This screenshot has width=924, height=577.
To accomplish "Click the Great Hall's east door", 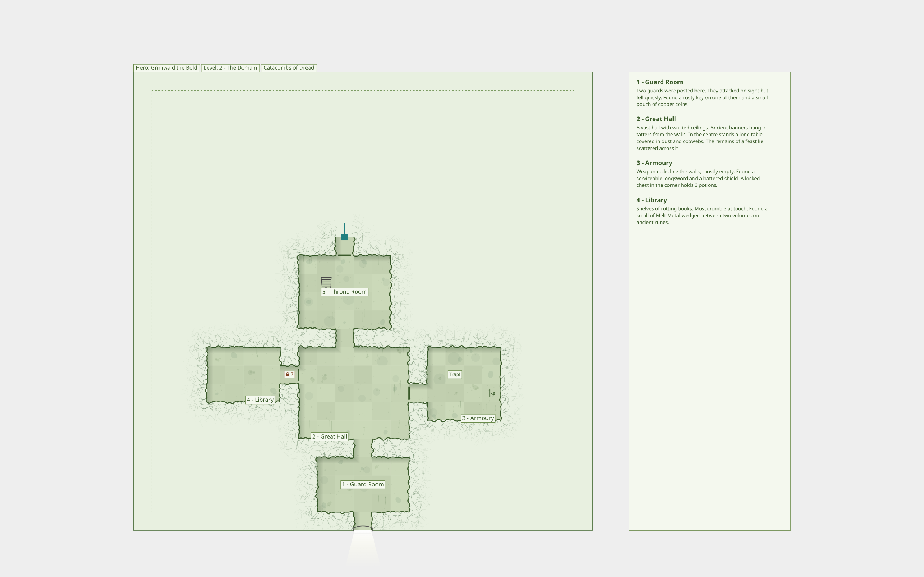I will [409, 393].
